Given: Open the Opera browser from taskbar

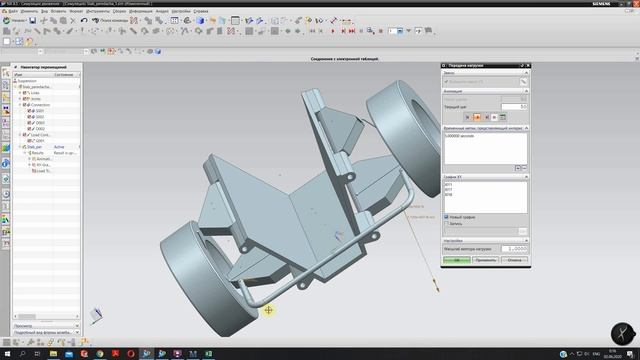Looking at the screenshot, I should coord(131,353).
